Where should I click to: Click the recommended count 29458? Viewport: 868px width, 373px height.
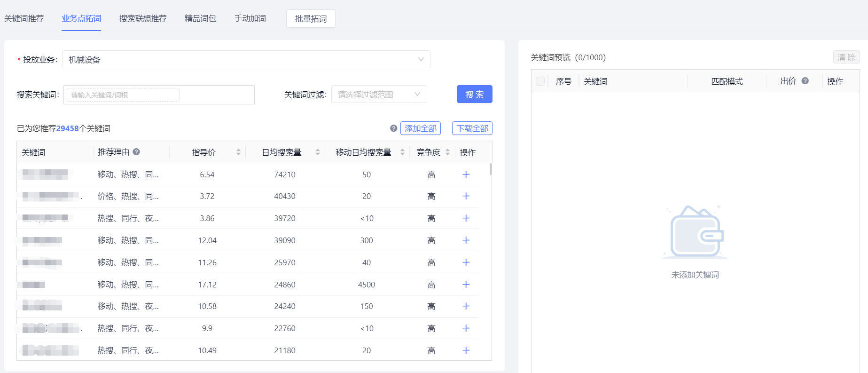67,128
